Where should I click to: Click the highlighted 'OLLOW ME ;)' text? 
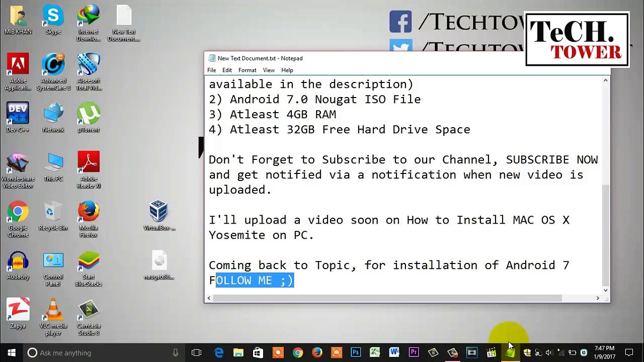(255, 281)
